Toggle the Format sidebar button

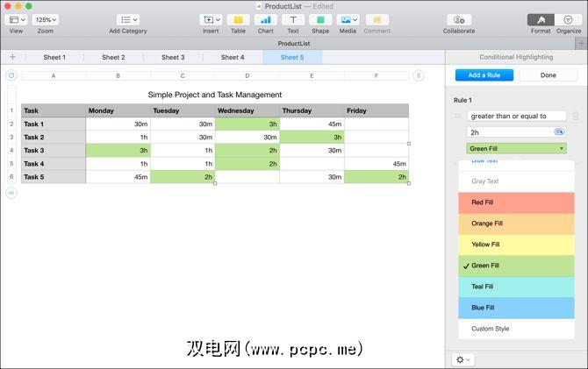click(x=540, y=19)
